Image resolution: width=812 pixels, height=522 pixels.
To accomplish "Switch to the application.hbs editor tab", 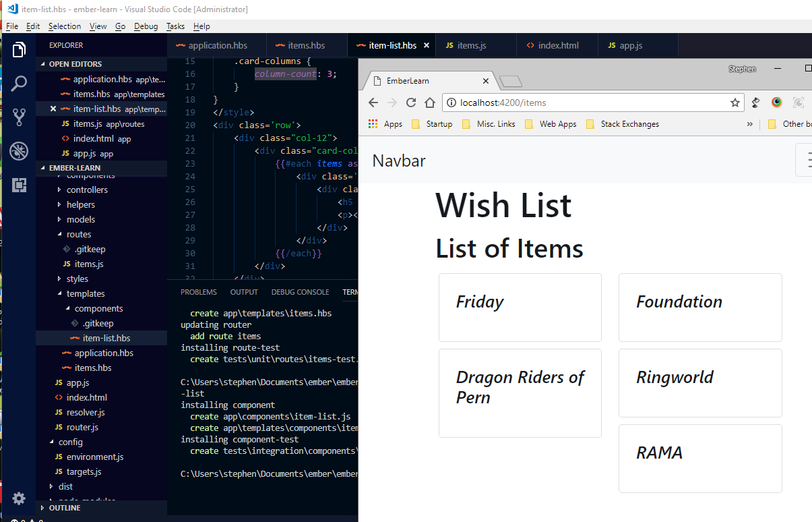I will click(217, 45).
